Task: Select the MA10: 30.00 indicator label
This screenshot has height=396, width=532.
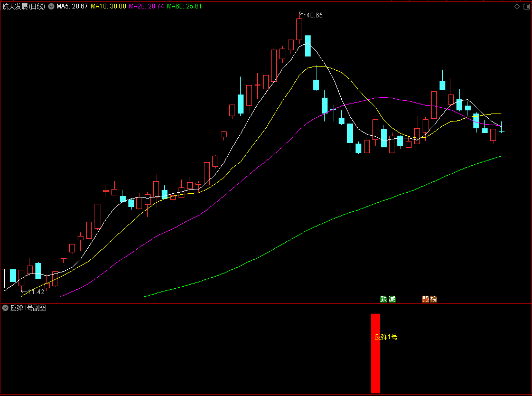Action: pos(109,6)
